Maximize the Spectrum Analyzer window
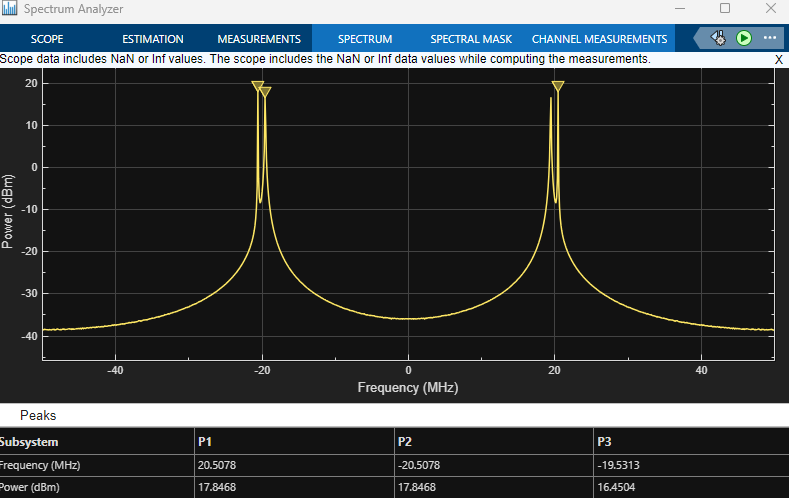 (725, 9)
